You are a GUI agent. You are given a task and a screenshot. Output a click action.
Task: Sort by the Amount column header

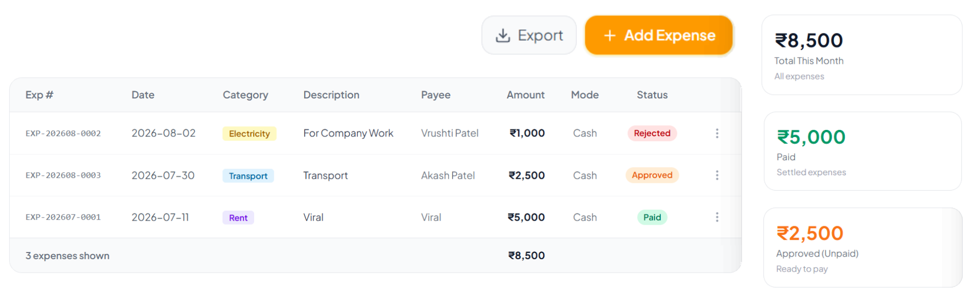(x=525, y=95)
